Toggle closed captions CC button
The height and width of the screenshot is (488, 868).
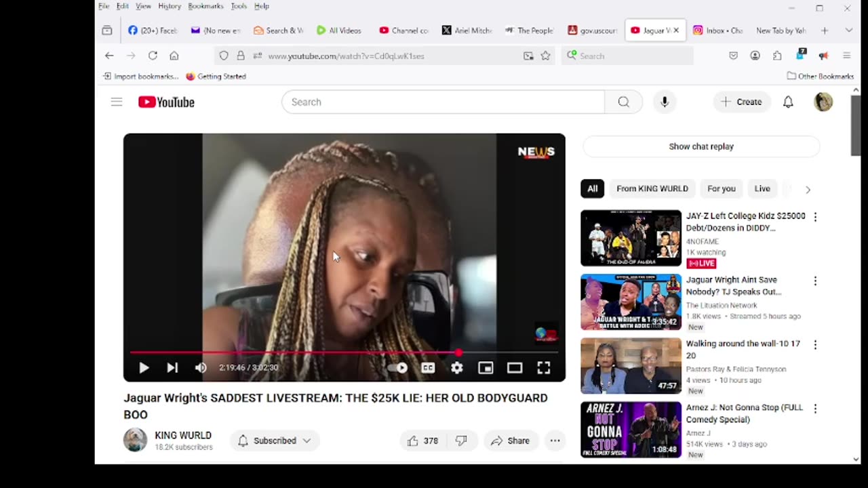tap(428, 368)
